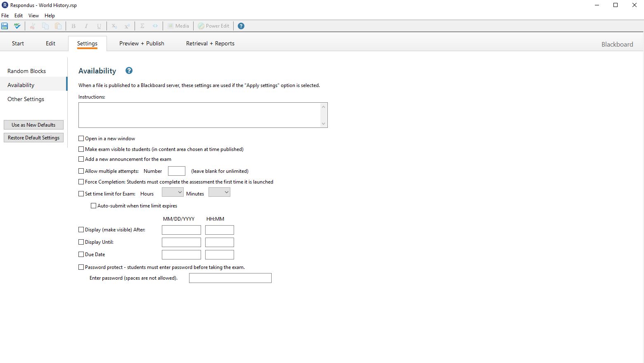Switch to the Preview + Publish tab
Screen dimensions: 644x363
(142, 43)
